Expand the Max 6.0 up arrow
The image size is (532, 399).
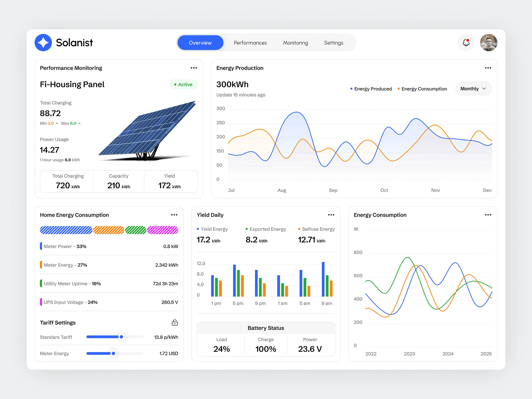(x=79, y=123)
